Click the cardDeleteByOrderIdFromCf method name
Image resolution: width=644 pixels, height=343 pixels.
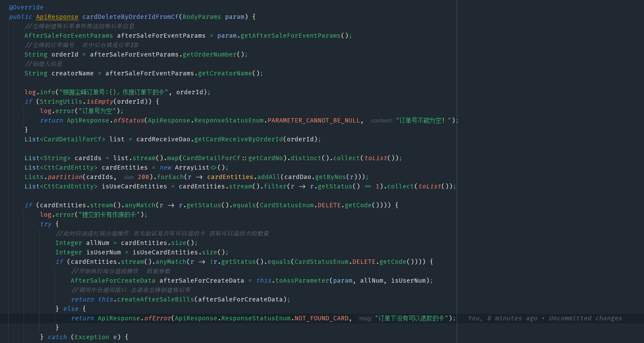pos(130,17)
